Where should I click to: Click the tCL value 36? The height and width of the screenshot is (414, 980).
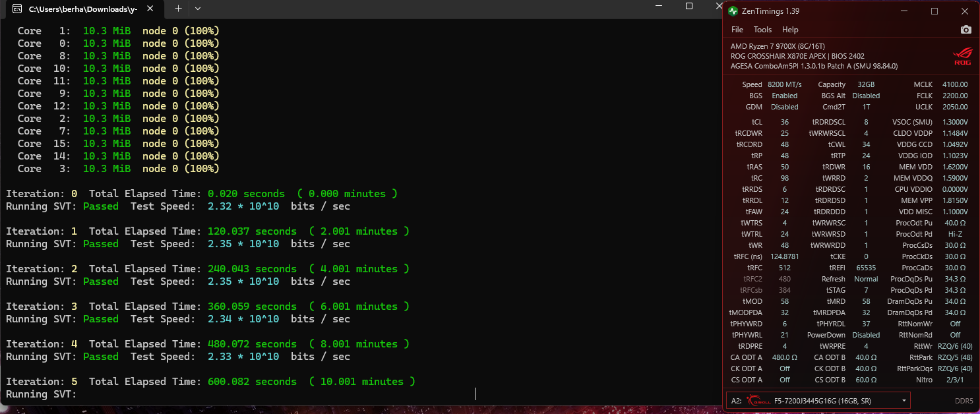pos(784,122)
